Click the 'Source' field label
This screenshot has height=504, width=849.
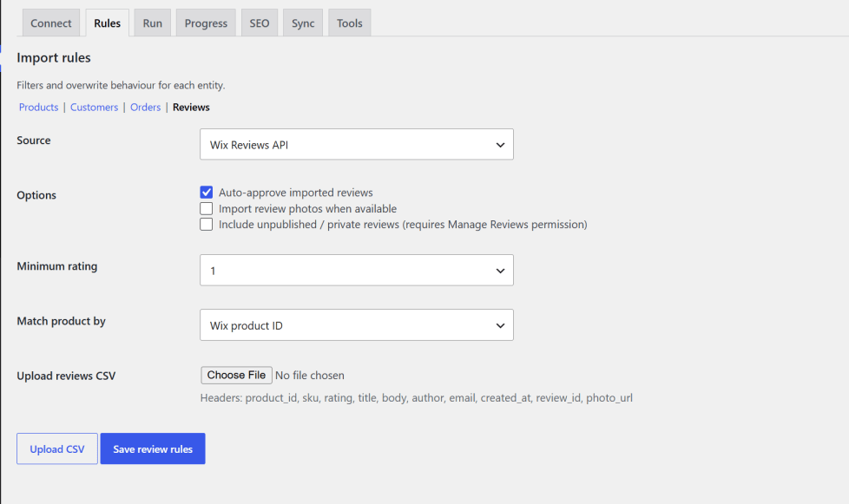(x=34, y=140)
